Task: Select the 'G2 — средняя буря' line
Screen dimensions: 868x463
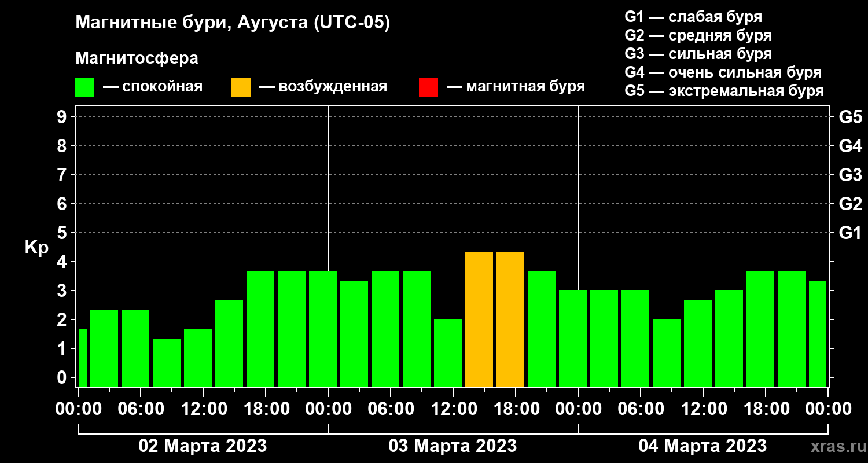Action: pos(698,35)
